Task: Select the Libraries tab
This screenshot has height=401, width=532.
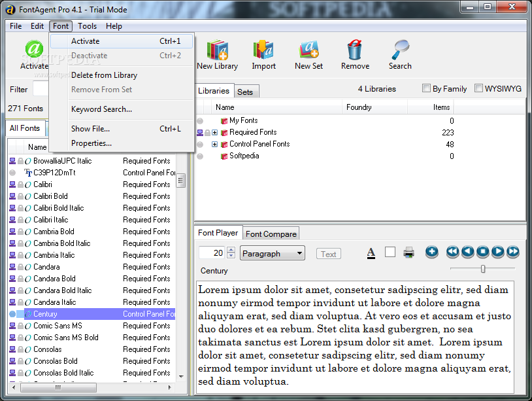Action: 214,91
